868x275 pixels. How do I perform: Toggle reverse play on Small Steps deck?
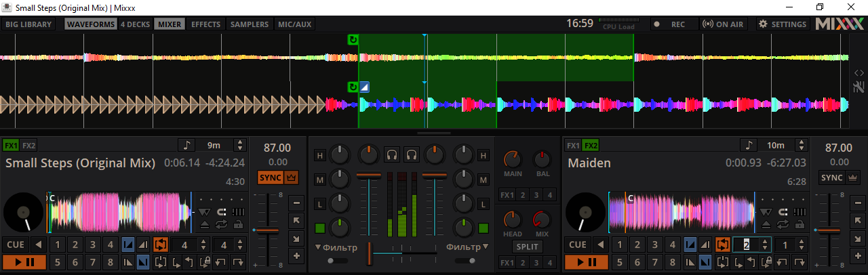tap(39, 245)
